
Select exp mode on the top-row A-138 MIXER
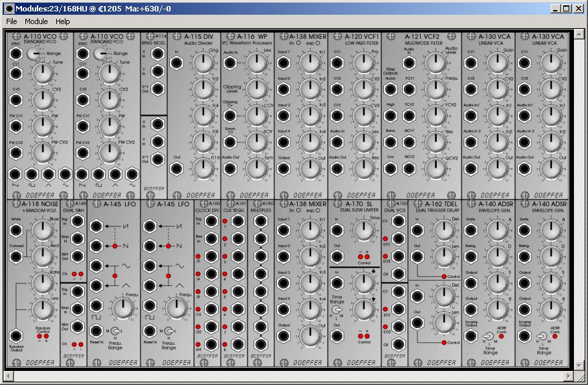[318, 43]
